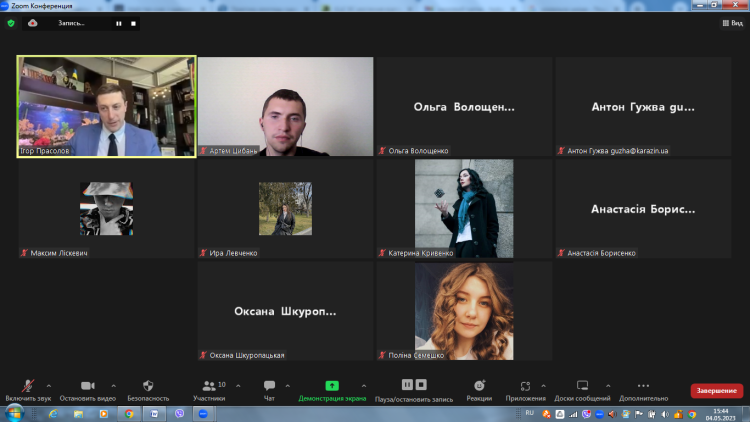This screenshot has width=750, height=422.
Task: Expand screen share options arrow
Action: tap(363, 385)
